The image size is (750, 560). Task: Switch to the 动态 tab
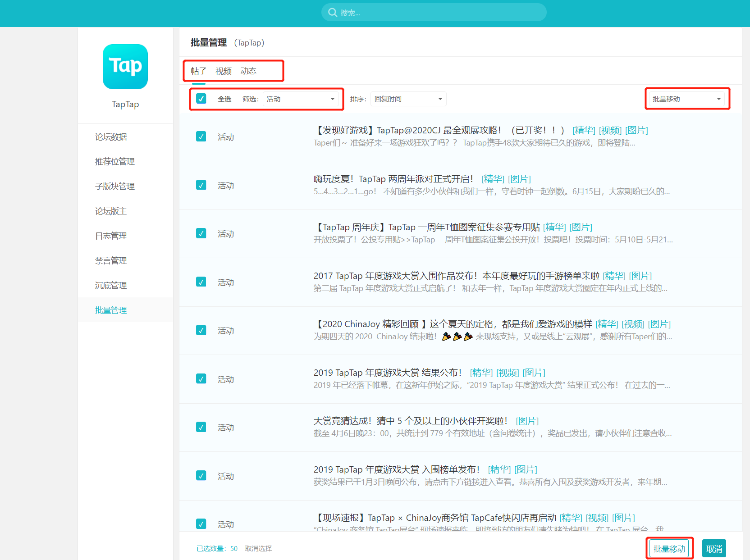(x=248, y=71)
